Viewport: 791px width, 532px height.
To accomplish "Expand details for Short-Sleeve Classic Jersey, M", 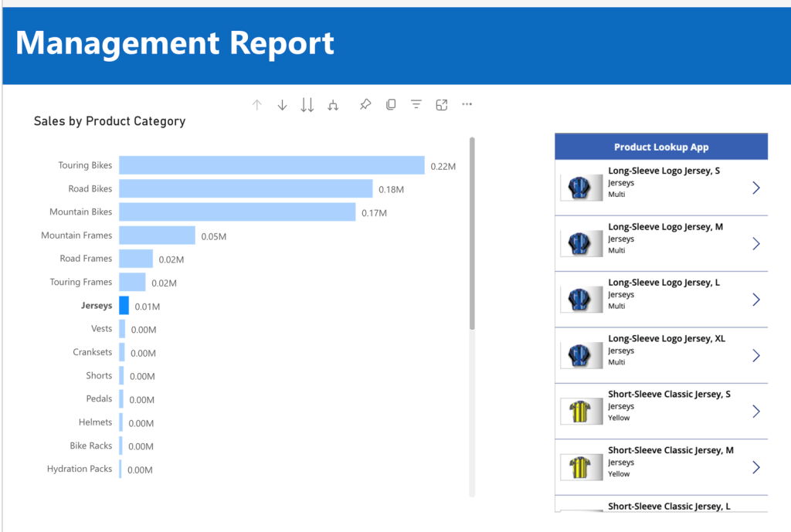I will (x=755, y=466).
